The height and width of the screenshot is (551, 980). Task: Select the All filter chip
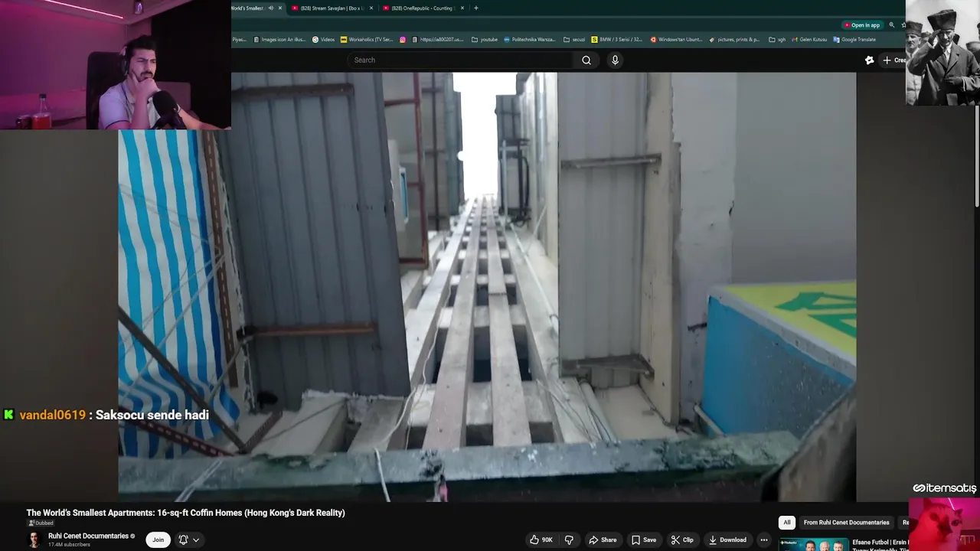786,523
